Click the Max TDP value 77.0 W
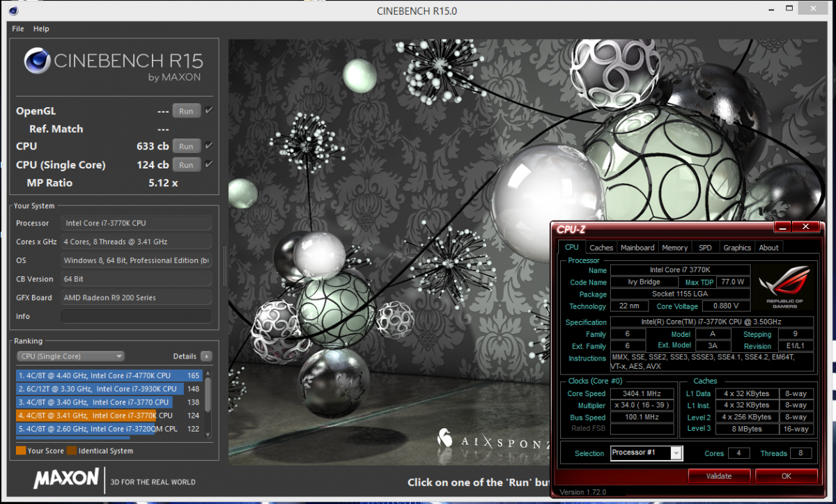The height and width of the screenshot is (504, 836). pos(733,282)
